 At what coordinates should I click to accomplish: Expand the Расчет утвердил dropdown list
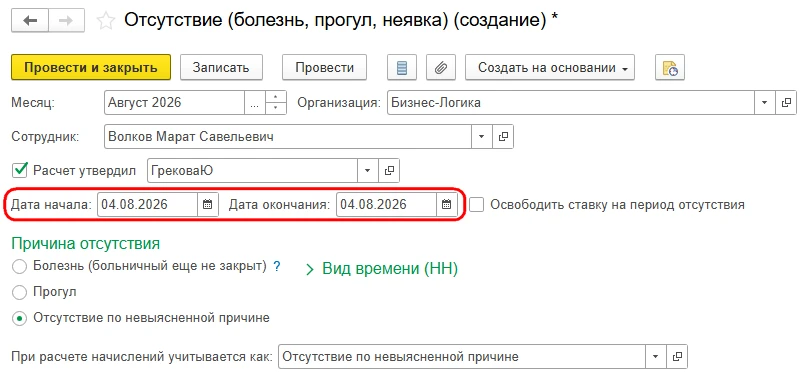click(368, 171)
